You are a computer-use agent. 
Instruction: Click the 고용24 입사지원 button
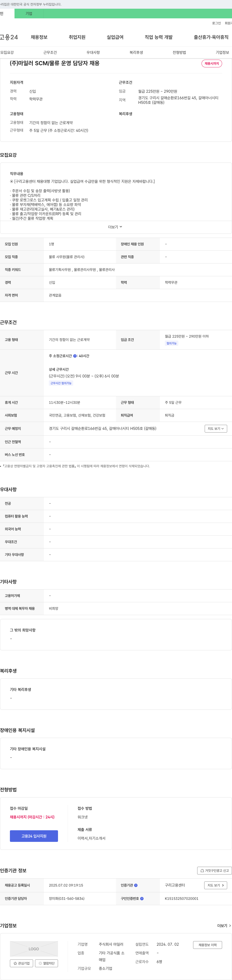[x=34, y=836]
